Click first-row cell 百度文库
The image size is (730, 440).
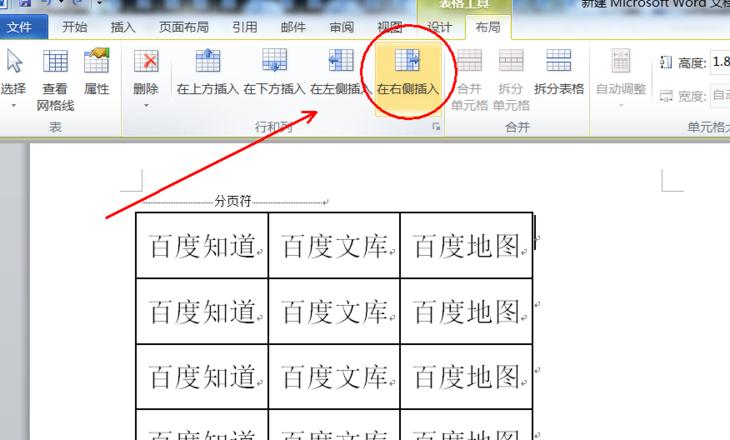(x=334, y=246)
